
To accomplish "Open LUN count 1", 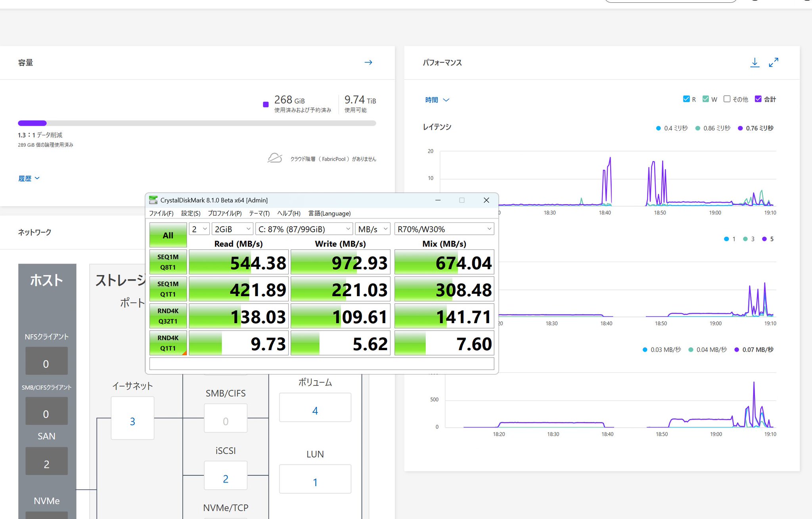I will click(315, 479).
